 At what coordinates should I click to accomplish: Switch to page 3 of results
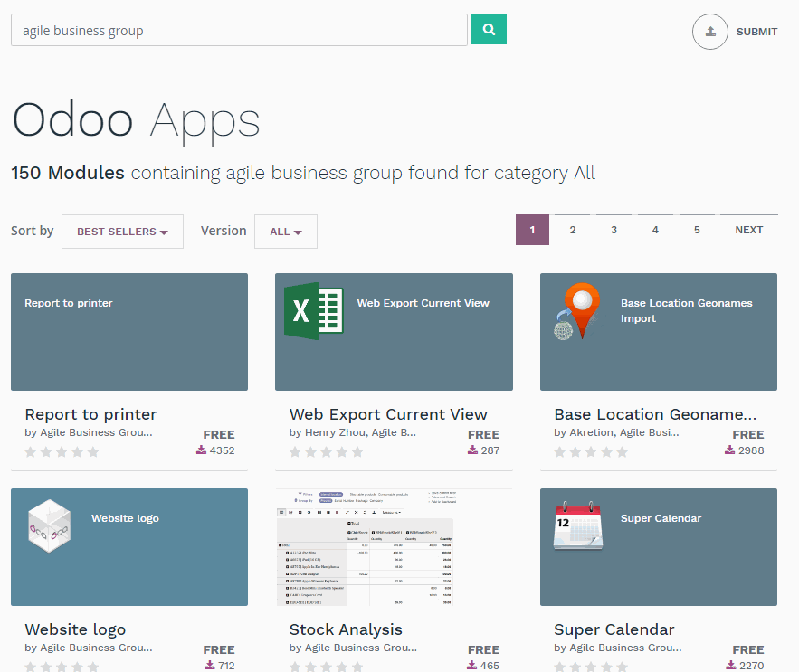pyautogui.click(x=614, y=230)
